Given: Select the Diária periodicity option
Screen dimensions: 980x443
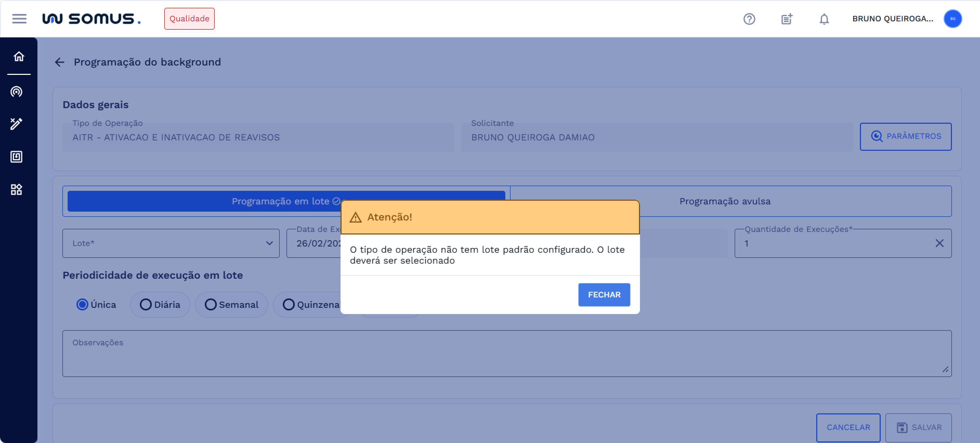Looking at the screenshot, I should [x=145, y=304].
